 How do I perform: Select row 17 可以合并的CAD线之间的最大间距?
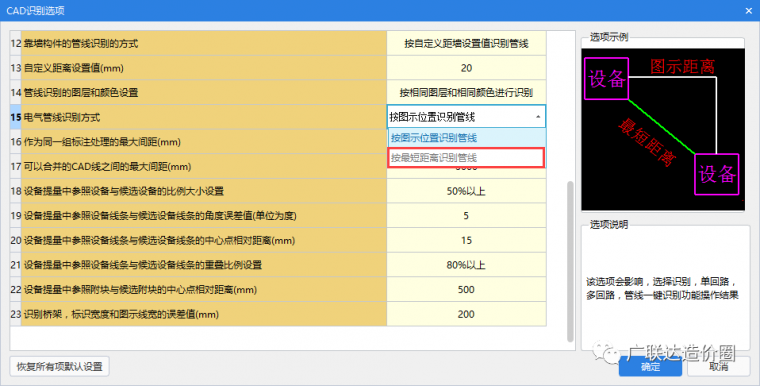point(204,166)
